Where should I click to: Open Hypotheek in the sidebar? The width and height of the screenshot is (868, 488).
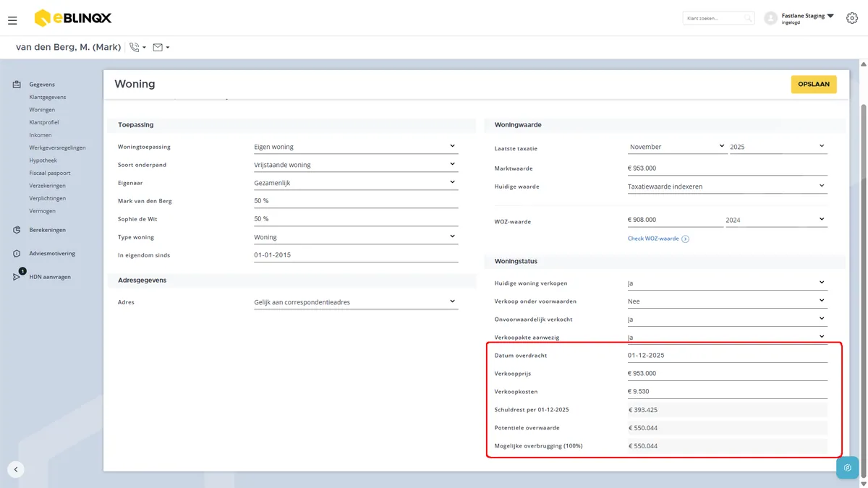(43, 160)
